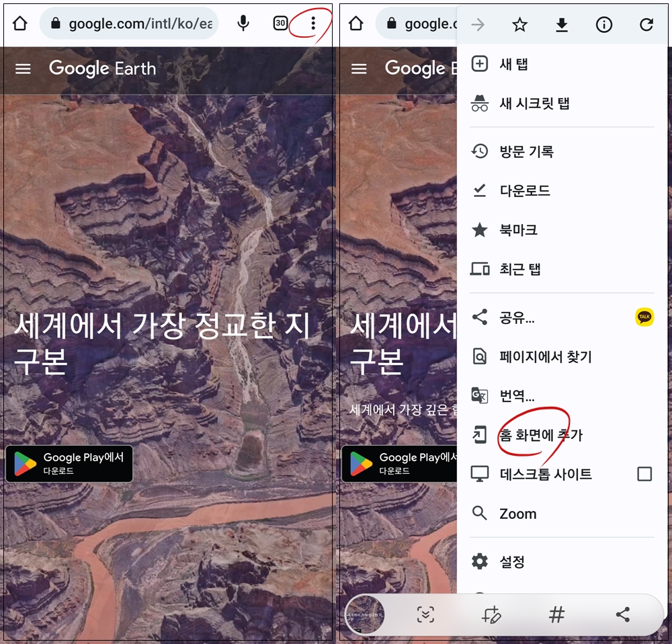Click Google Earth logo in left screenshot
The image size is (672, 644).
click(102, 68)
